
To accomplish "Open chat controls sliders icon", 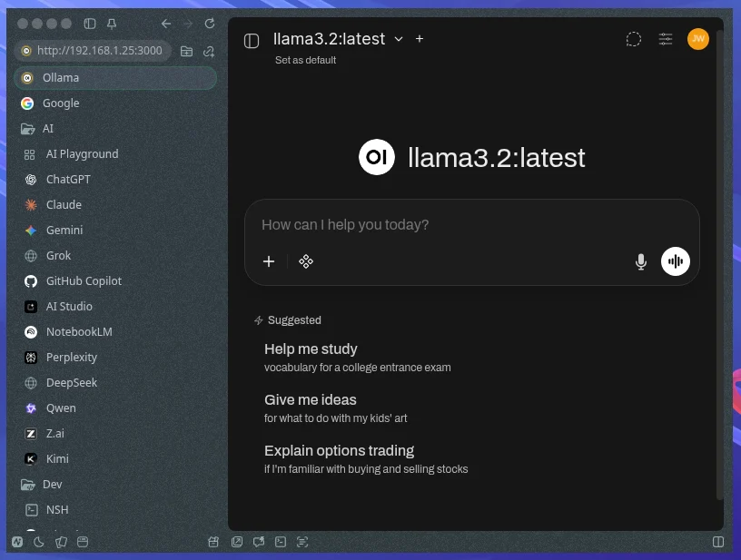I will point(666,39).
